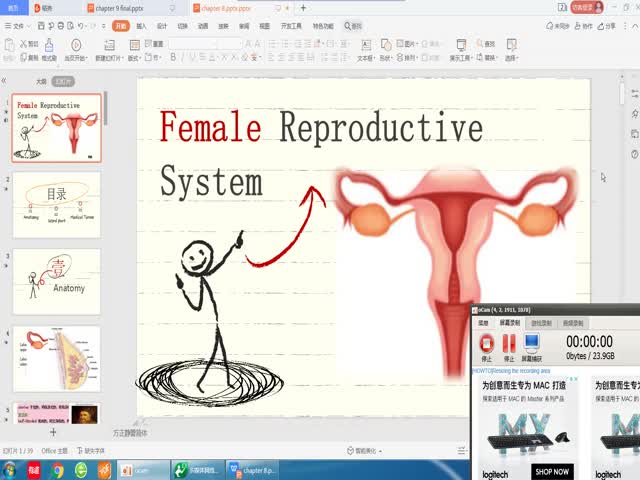Screen dimensions: 640x480
Task: Open the Insert ribbon tab
Action: 141,25
